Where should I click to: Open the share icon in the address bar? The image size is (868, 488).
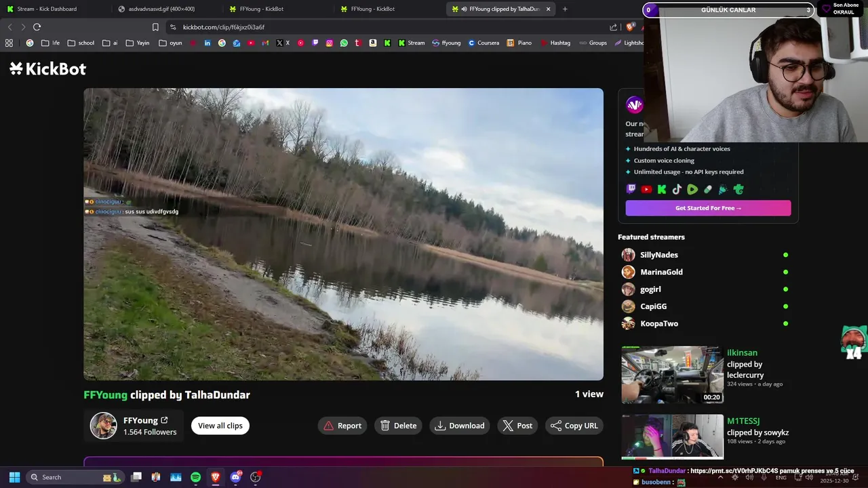tap(614, 27)
